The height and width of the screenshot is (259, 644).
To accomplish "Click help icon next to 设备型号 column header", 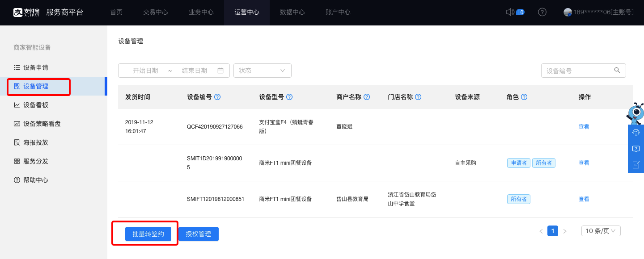I will (289, 97).
